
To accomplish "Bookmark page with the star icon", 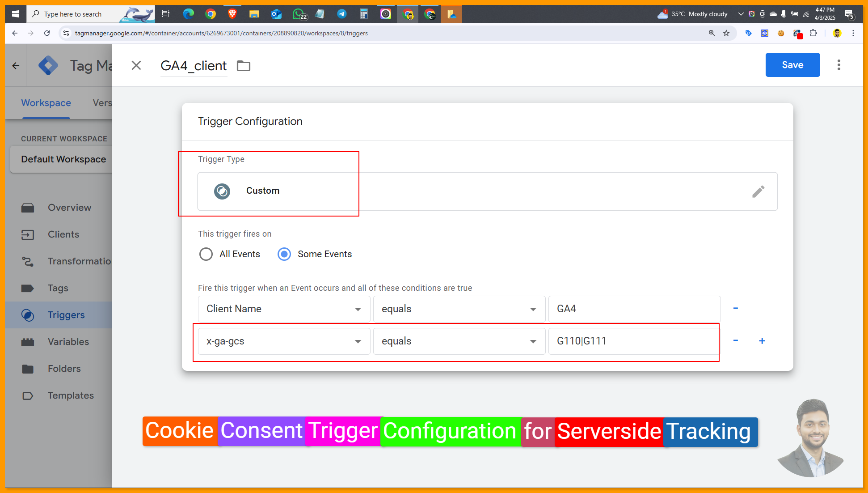I will (x=726, y=33).
